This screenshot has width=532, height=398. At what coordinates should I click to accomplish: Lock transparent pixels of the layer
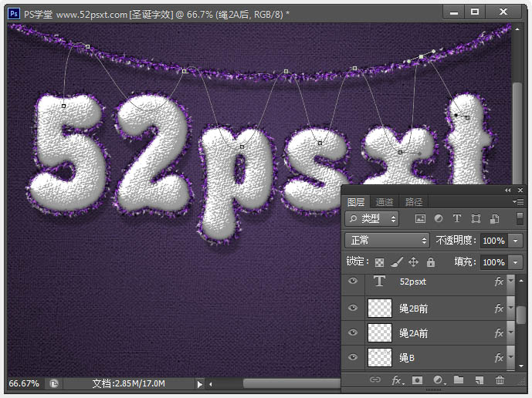click(x=379, y=262)
